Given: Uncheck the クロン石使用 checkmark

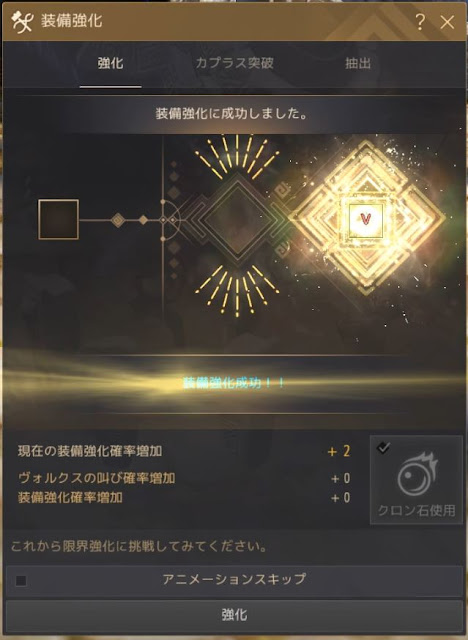Looking at the screenshot, I should point(384,448).
